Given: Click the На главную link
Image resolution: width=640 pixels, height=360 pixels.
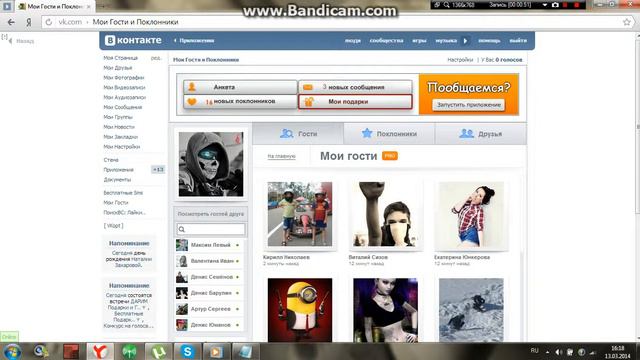Looking at the screenshot, I should pos(282,156).
